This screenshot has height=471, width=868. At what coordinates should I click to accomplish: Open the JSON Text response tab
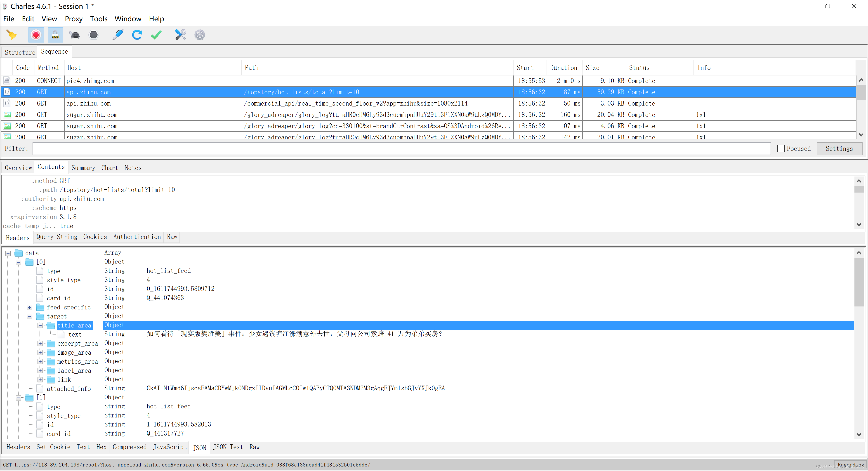228,447
